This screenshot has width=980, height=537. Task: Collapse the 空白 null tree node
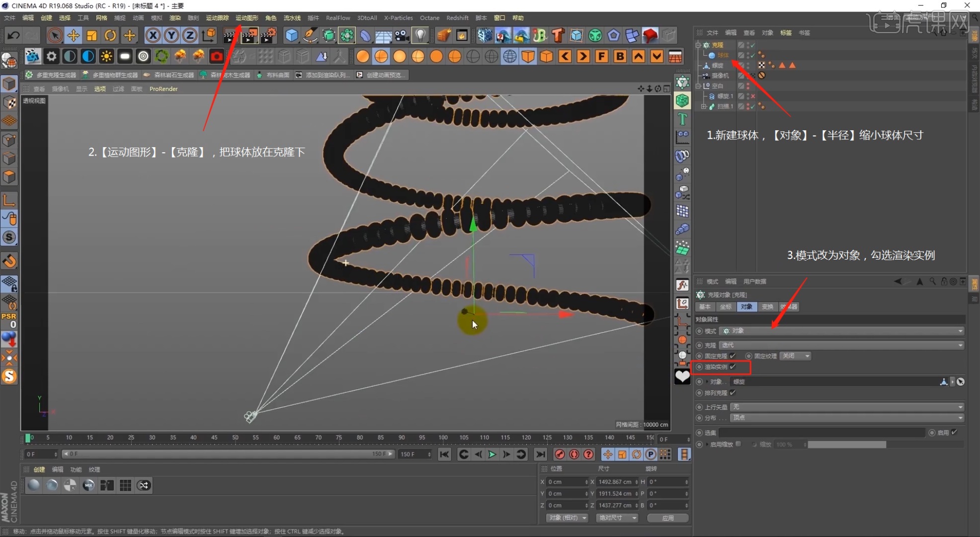[x=698, y=86]
